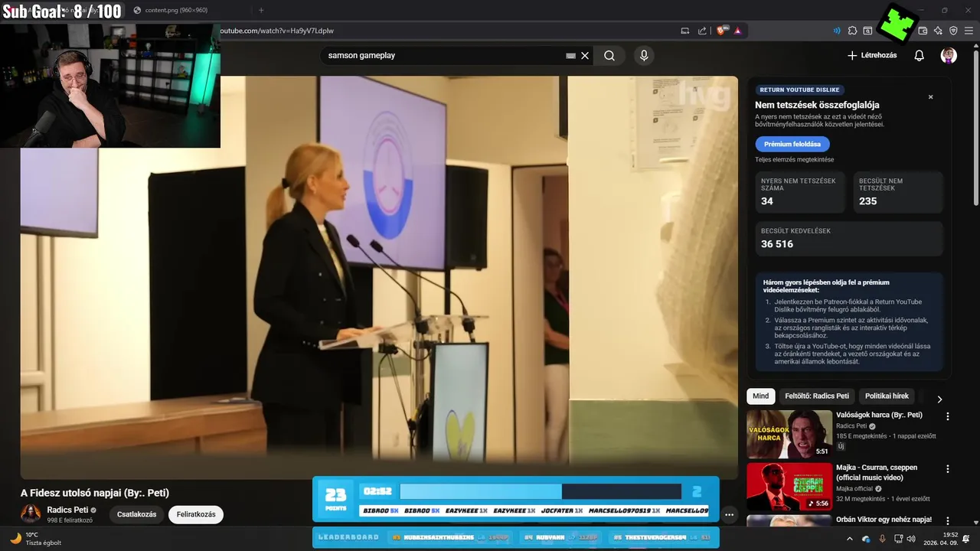Click the microphone in-use tray icon
This screenshot has height=551, width=980.
[882, 539]
